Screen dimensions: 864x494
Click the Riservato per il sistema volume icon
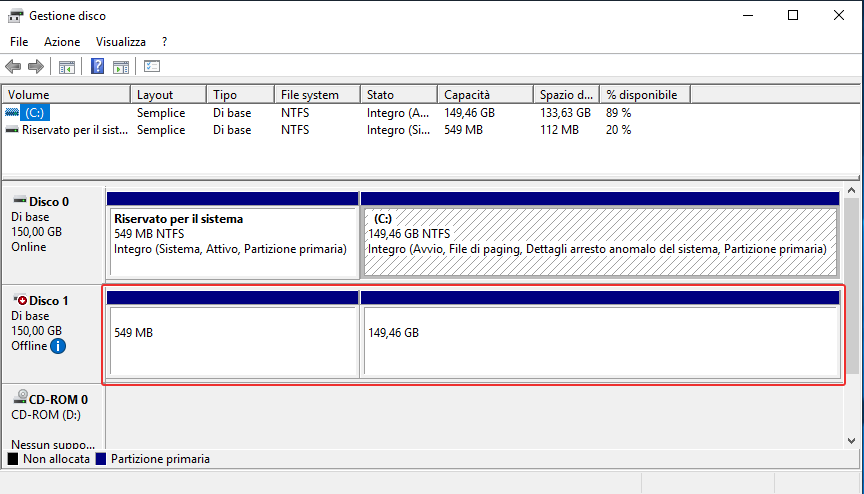pos(12,130)
